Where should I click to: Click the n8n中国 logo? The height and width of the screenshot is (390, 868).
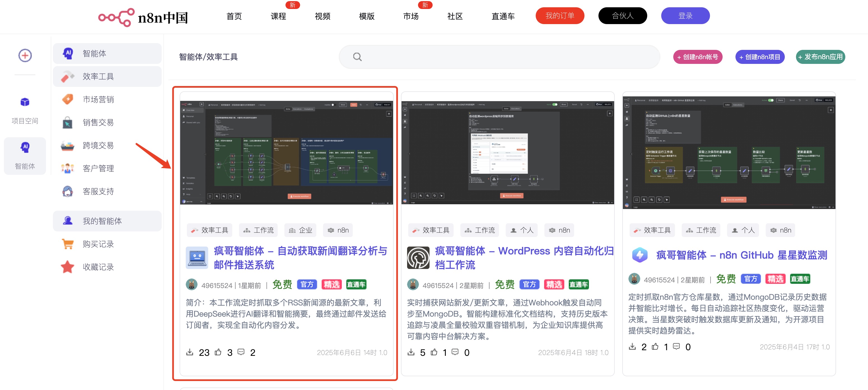click(x=143, y=17)
